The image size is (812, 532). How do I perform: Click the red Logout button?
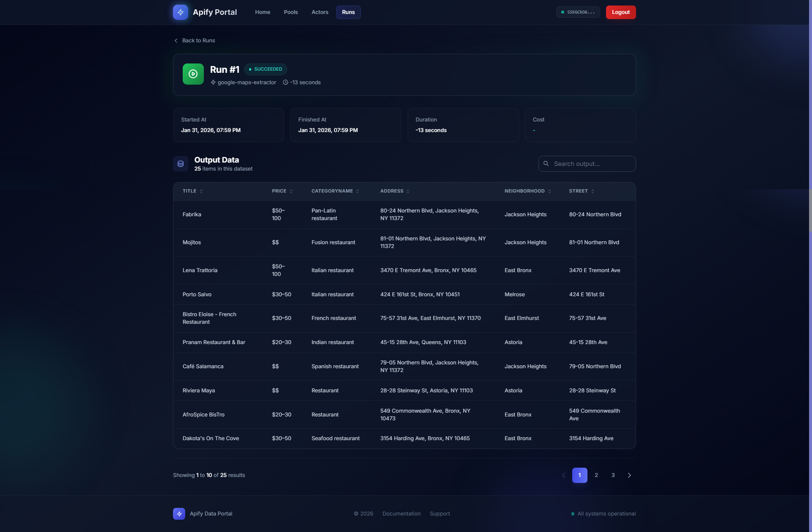pyautogui.click(x=620, y=12)
